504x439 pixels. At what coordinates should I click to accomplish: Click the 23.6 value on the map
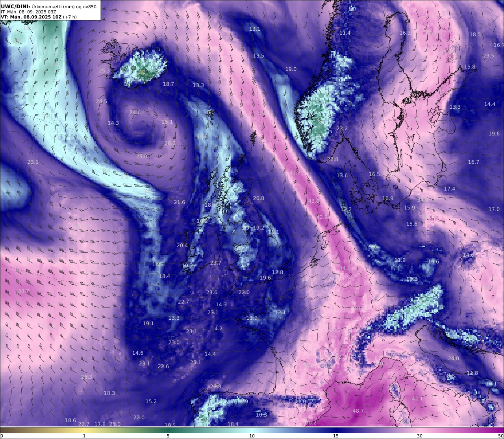(x=212, y=292)
